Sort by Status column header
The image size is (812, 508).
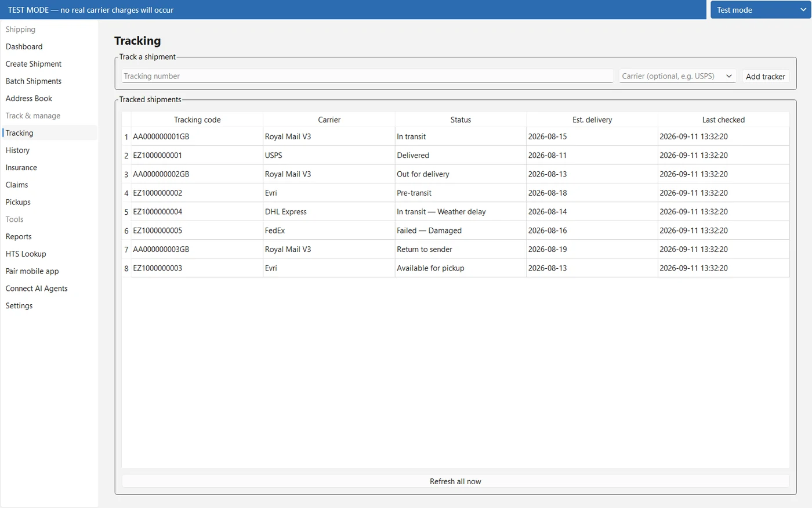pos(461,120)
